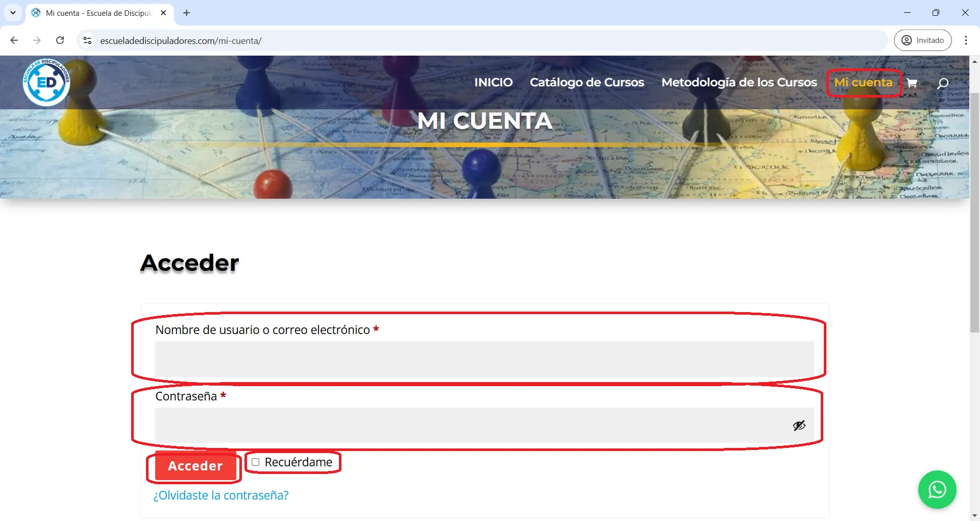The height and width of the screenshot is (521, 980).
Task: Go back to the previous page
Action: 14,40
